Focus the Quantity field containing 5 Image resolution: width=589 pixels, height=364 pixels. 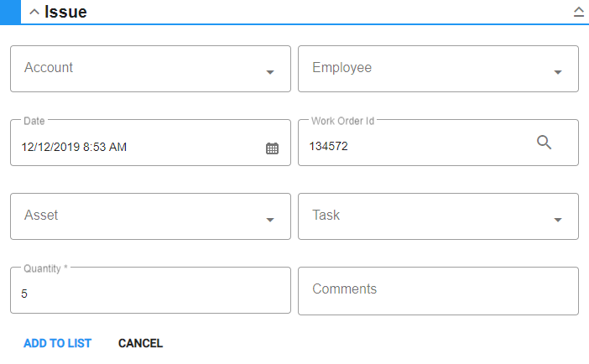pyautogui.click(x=150, y=290)
